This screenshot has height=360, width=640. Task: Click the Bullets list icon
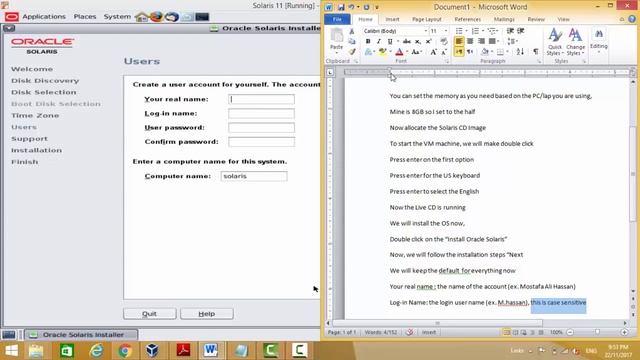[459, 31]
